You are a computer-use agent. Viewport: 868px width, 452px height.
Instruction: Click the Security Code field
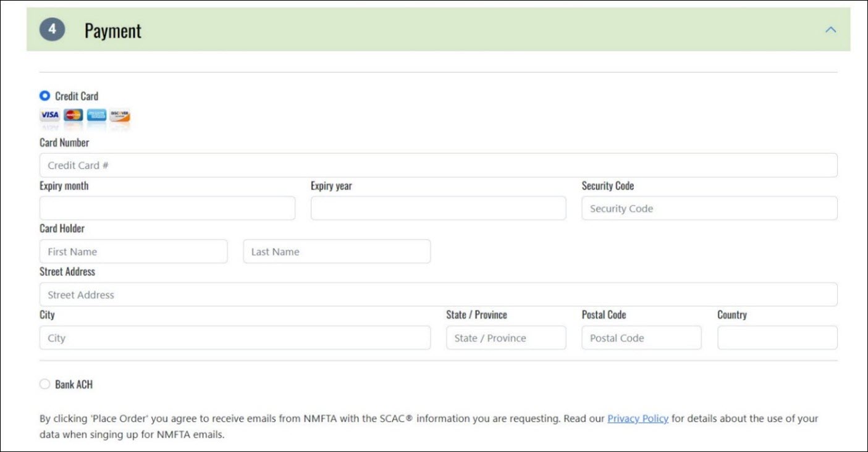pyautogui.click(x=709, y=208)
